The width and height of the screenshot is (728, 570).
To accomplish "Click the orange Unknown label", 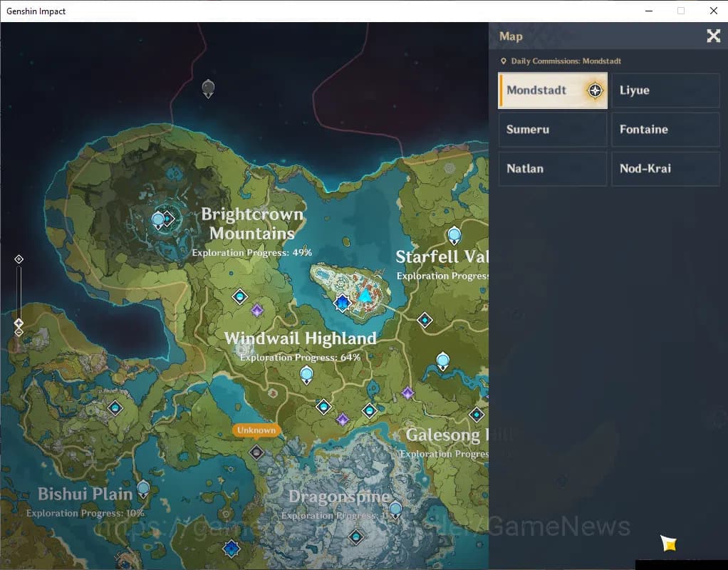I will [x=256, y=430].
